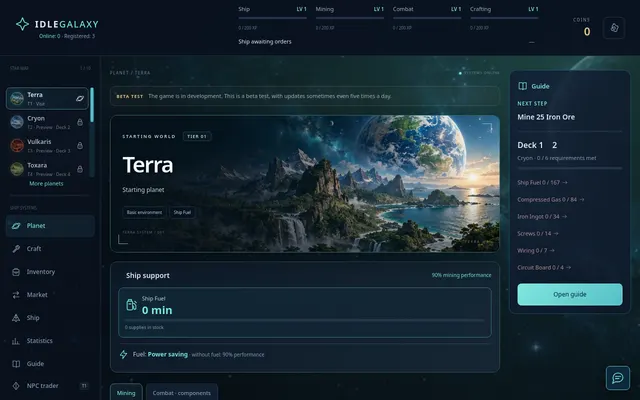The height and width of the screenshot is (400, 640).
Task: Follow the Compressed Gas 0 / 84 link
Action: tap(551, 200)
